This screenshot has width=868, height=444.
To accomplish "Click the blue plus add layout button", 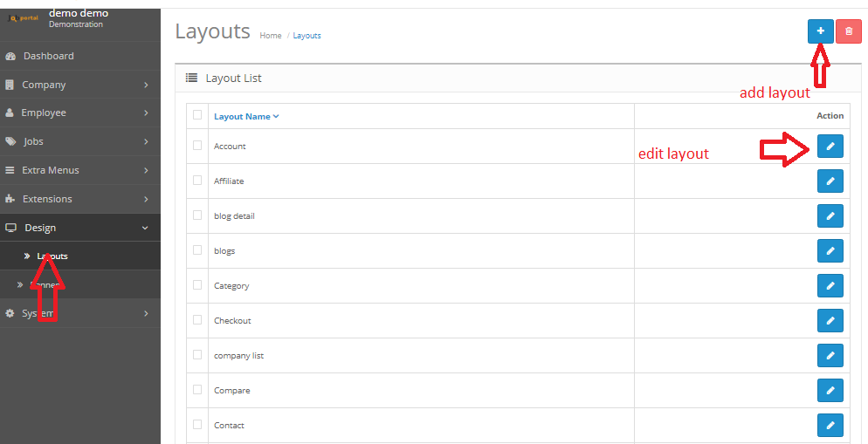I will pos(820,31).
